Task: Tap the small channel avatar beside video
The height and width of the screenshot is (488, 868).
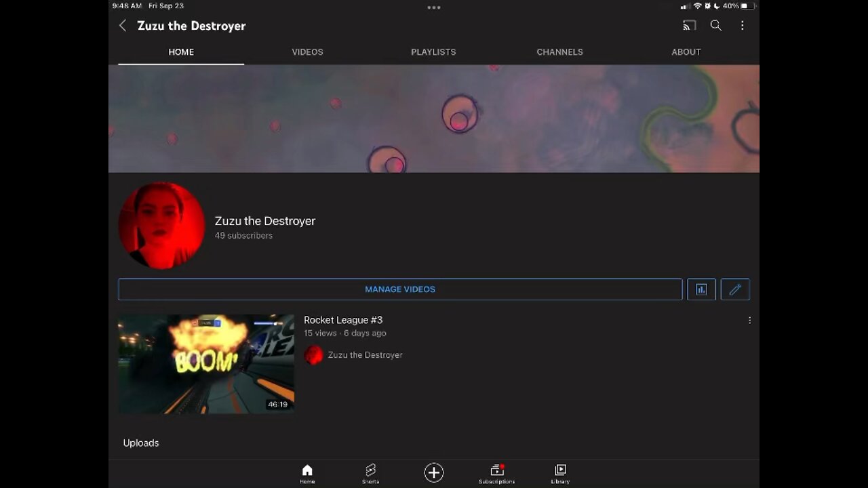Action: click(x=313, y=355)
